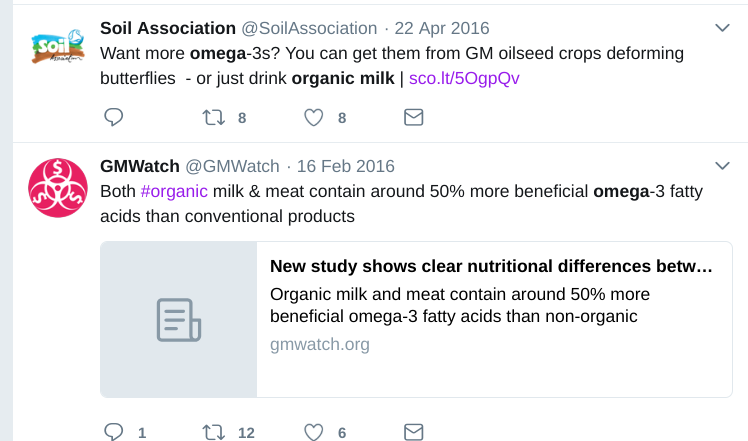Reply to the GMWatch tweet
The image size is (748, 441).
[x=114, y=432]
